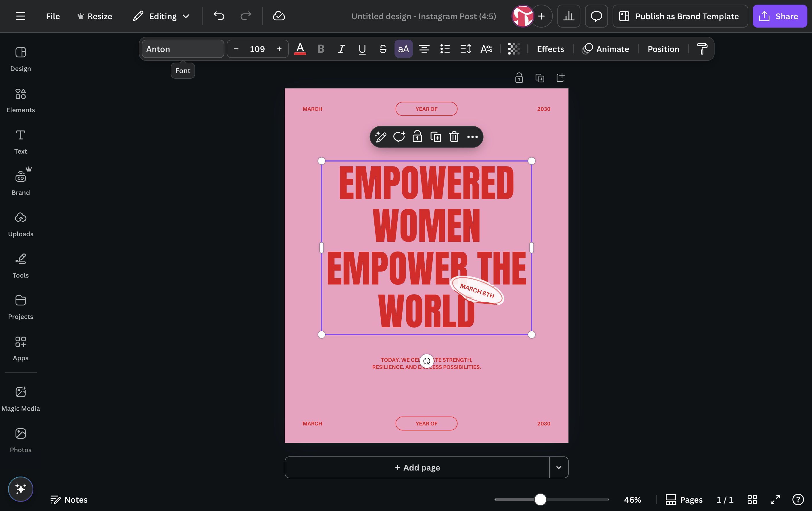Open text alignment options
The image size is (812, 511).
click(x=424, y=49)
